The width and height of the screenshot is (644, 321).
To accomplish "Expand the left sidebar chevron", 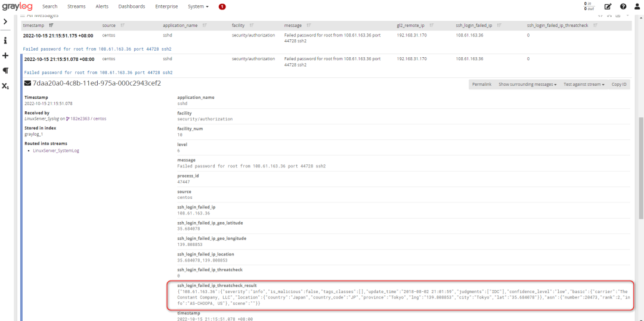I will tap(5, 21).
